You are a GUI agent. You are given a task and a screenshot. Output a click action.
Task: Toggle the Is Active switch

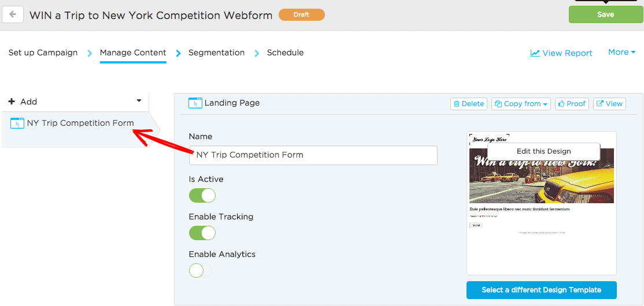(x=202, y=196)
